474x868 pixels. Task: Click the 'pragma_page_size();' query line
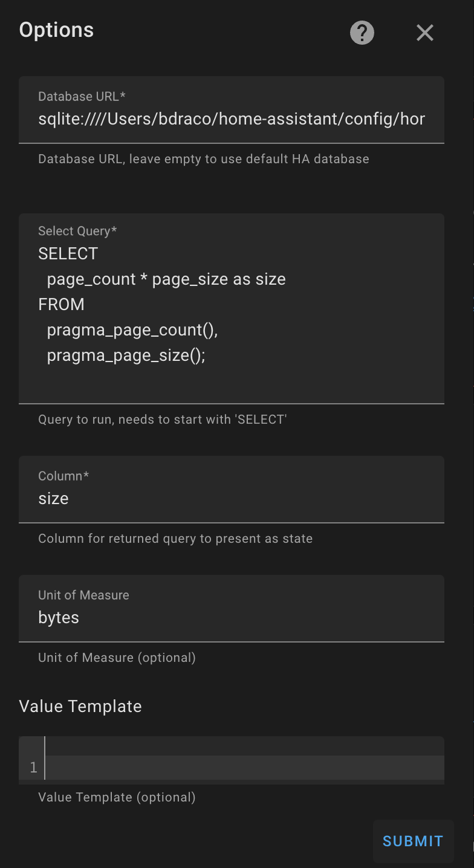pyautogui.click(x=126, y=355)
